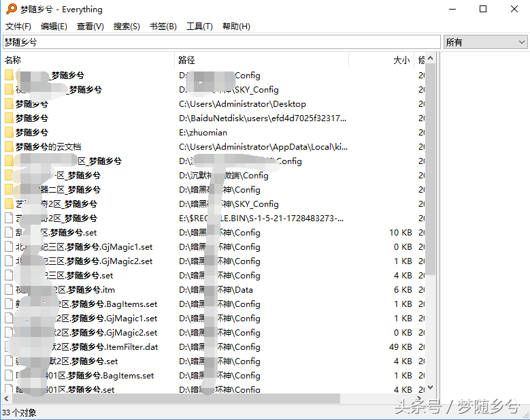Click file icon of 01区.梦随乡兮.BagItems.set
Viewport: 530px width, 420px height.
tap(9, 375)
